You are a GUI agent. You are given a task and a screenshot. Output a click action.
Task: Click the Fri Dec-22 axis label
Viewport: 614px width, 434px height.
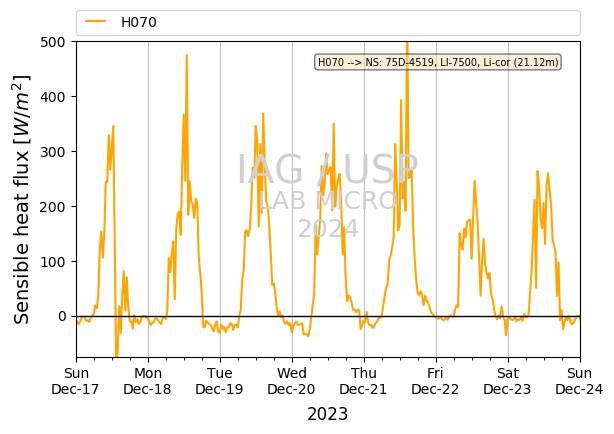436,381
